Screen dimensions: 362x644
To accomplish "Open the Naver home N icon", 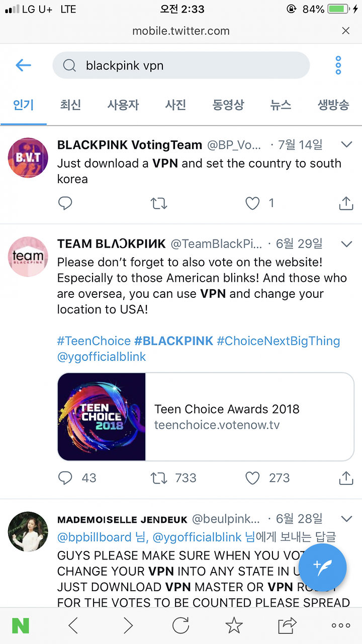I will (21, 625).
